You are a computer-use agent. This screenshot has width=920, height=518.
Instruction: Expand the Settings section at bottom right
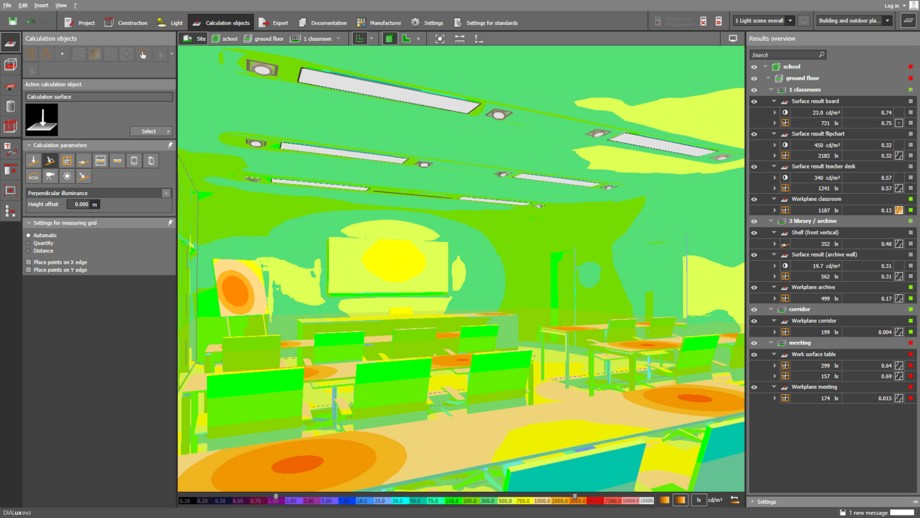click(x=766, y=502)
